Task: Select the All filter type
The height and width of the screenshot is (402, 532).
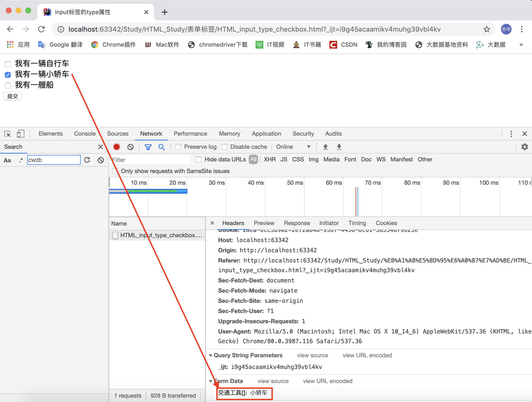Action: (253, 159)
